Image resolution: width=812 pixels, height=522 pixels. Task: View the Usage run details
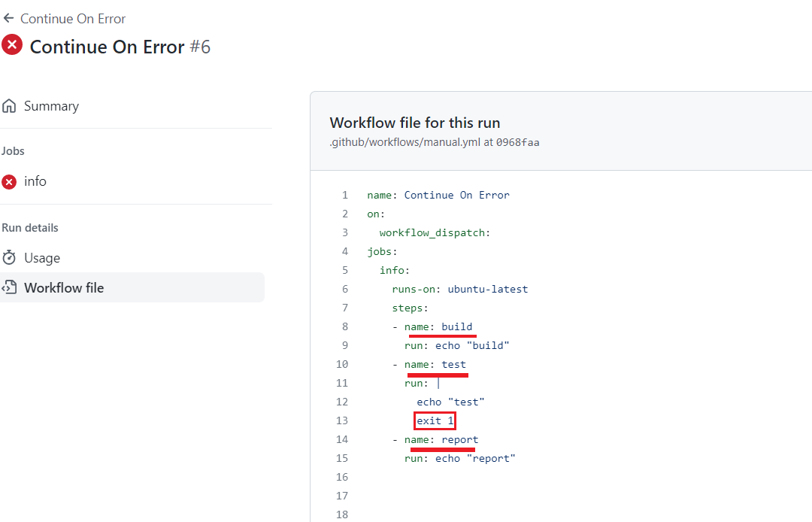(x=42, y=258)
